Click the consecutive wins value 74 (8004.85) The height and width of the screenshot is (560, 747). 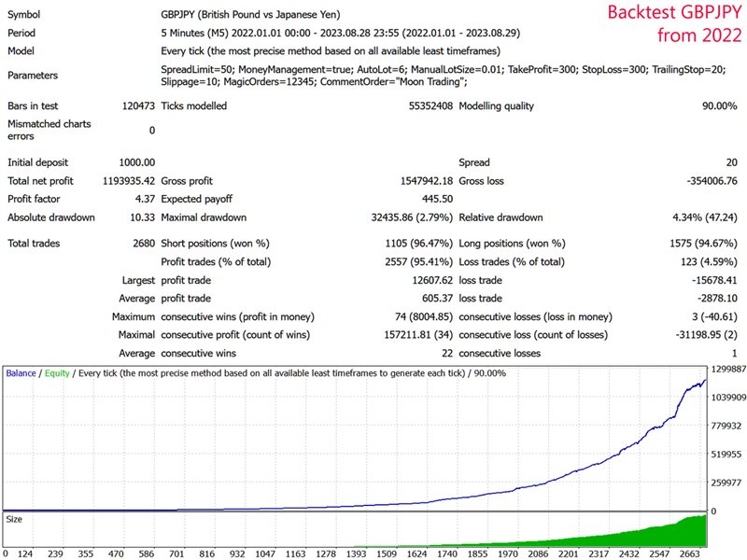[424, 316]
